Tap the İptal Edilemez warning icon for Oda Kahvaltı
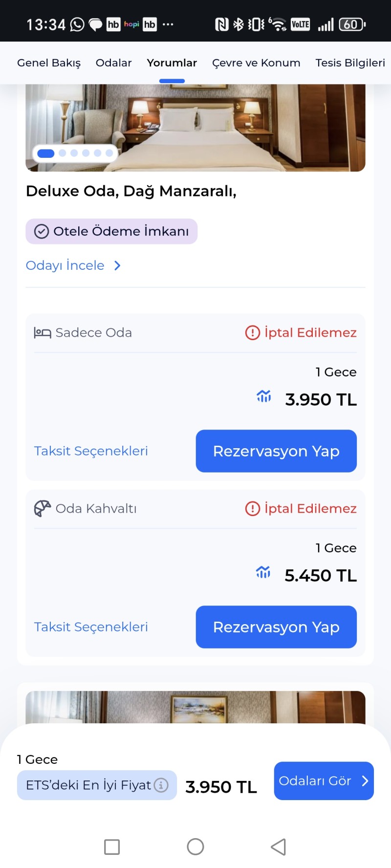The height and width of the screenshot is (868, 391). [x=252, y=509]
